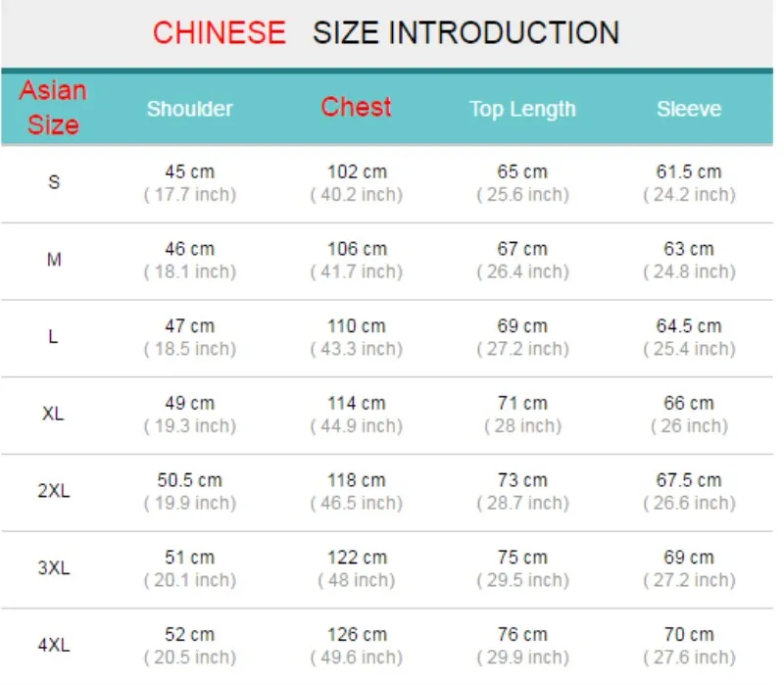Viewport: 784px width, 685px height.
Task: Click the 102 cm chest measurement
Action: click(x=357, y=172)
